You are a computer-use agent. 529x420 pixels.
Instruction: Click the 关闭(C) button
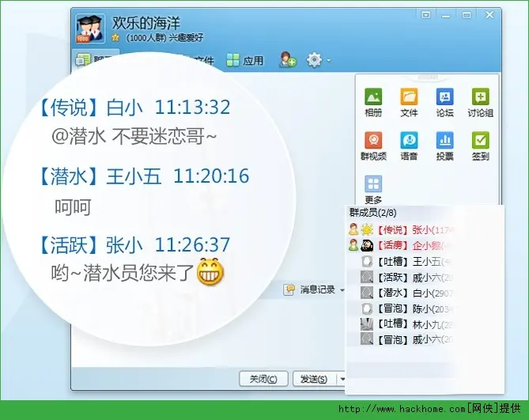point(263,379)
